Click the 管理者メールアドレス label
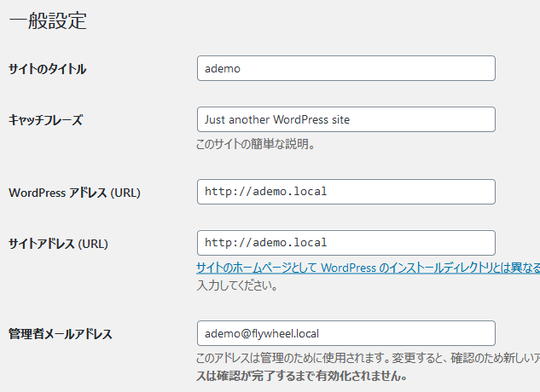 61,334
